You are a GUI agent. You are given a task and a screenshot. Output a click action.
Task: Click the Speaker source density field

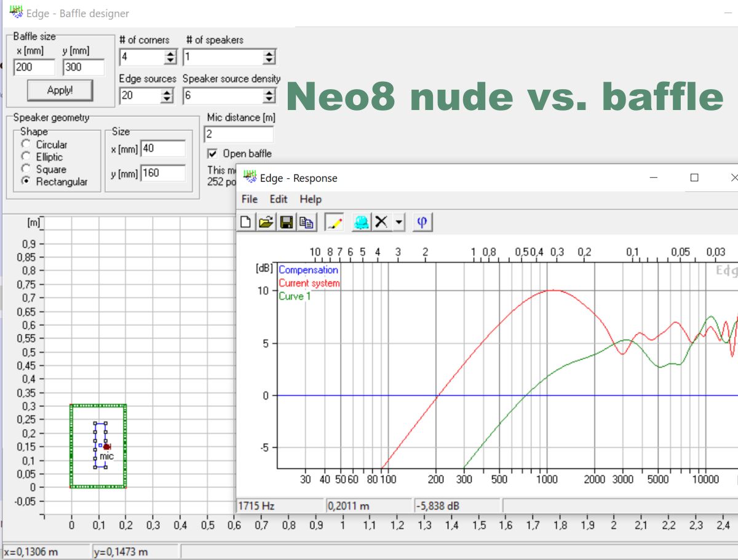222,95
